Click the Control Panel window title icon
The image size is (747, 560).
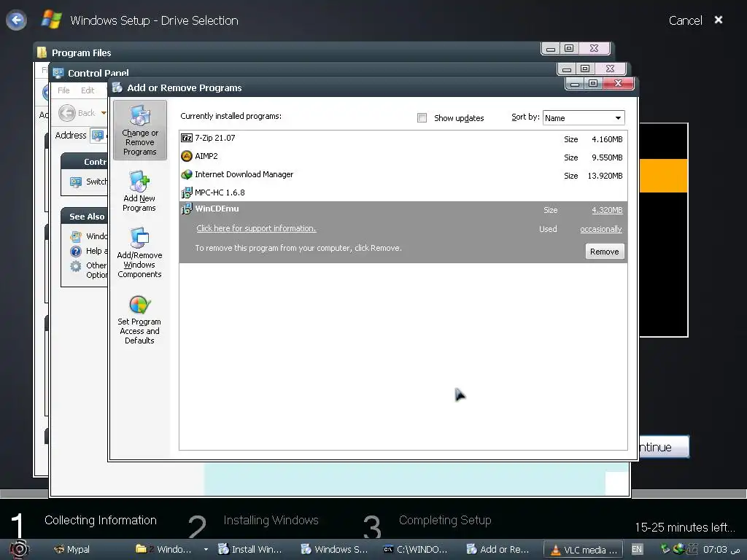(58, 73)
